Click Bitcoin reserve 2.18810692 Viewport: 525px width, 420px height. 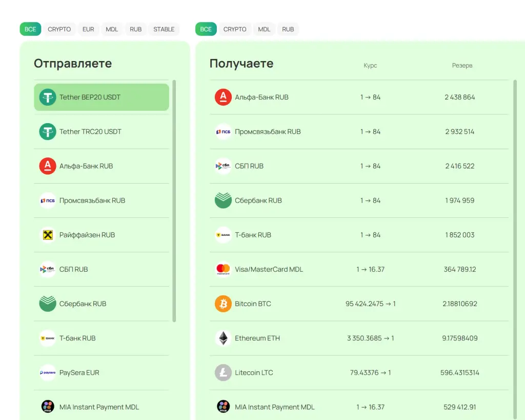coord(460,304)
